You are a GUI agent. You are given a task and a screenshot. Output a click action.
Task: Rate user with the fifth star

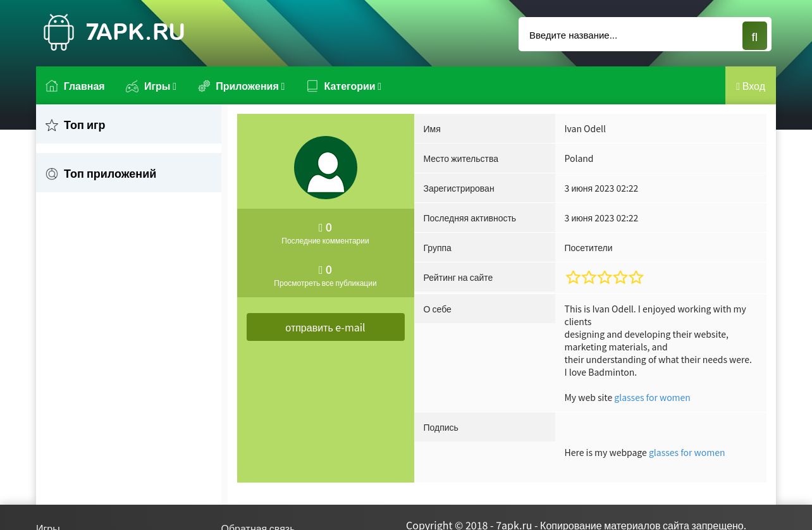[636, 278]
